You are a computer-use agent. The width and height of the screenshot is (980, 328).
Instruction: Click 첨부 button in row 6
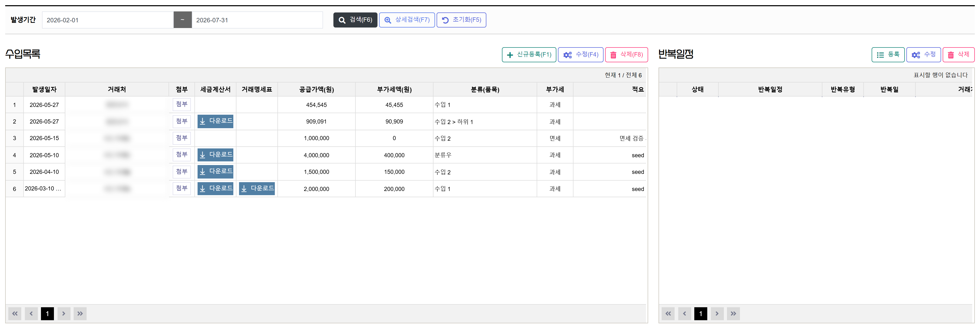[x=181, y=188]
